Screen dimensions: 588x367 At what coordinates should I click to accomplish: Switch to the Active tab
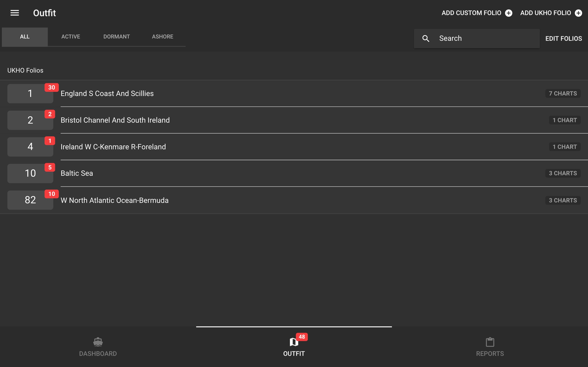click(71, 37)
